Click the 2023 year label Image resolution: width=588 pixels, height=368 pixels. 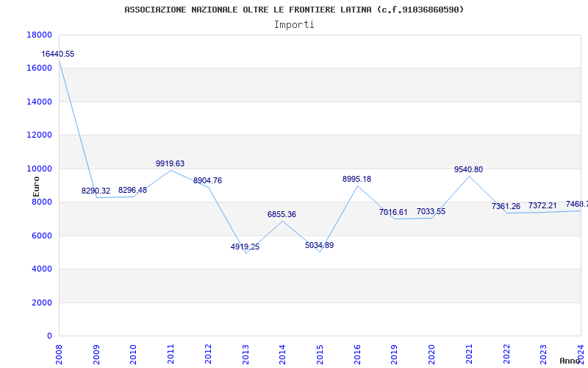pos(544,355)
